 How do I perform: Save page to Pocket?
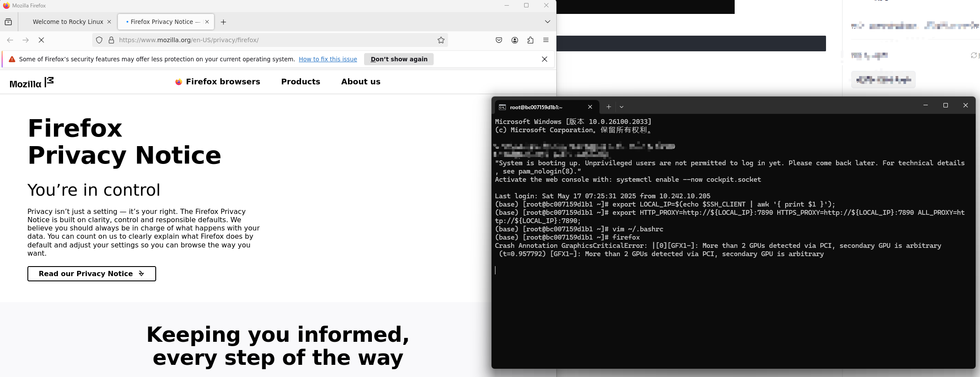499,40
